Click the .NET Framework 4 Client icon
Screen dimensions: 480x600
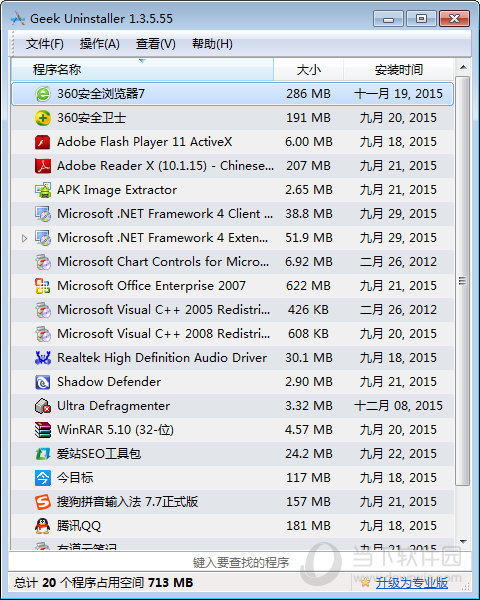42,214
